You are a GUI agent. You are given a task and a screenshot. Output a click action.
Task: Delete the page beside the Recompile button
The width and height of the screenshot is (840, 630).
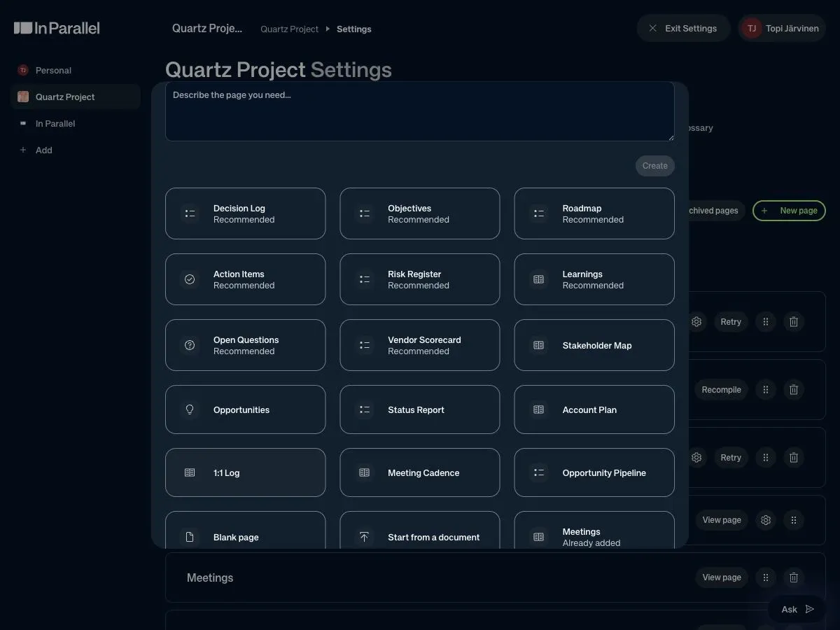[794, 390]
